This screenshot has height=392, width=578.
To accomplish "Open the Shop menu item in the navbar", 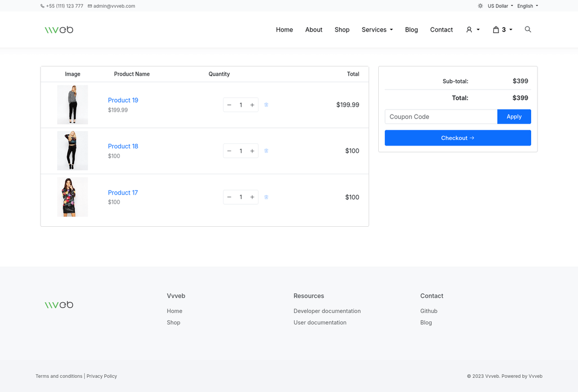I will pyautogui.click(x=342, y=29).
